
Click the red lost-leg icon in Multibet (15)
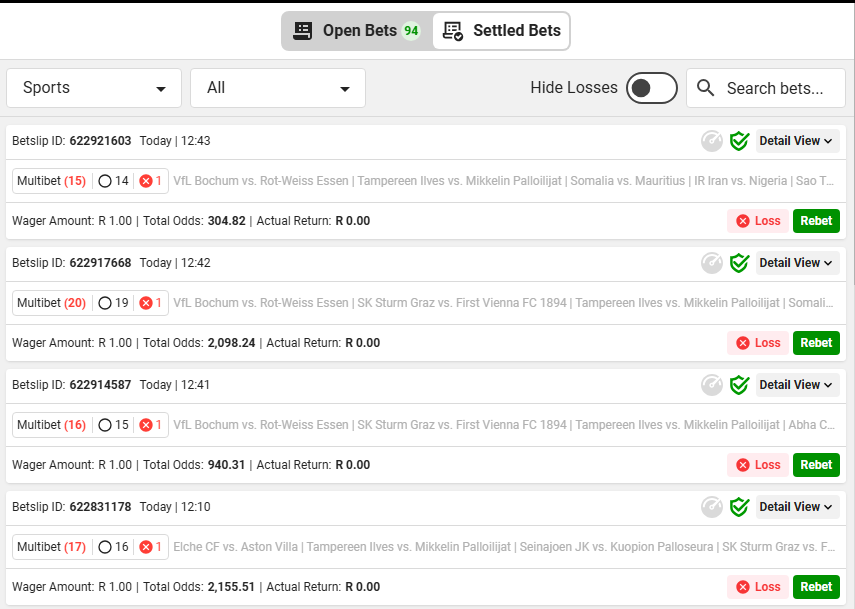click(x=146, y=181)
